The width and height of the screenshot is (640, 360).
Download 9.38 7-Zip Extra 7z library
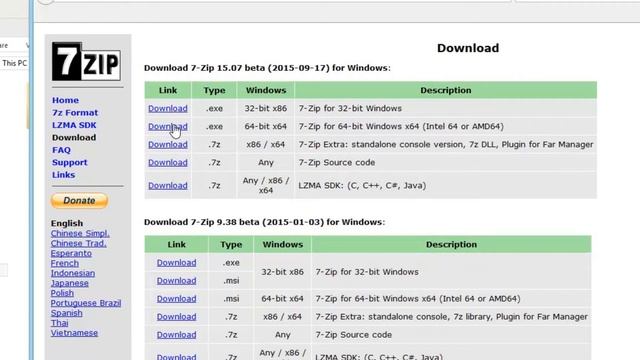click(x=176, y=317)
